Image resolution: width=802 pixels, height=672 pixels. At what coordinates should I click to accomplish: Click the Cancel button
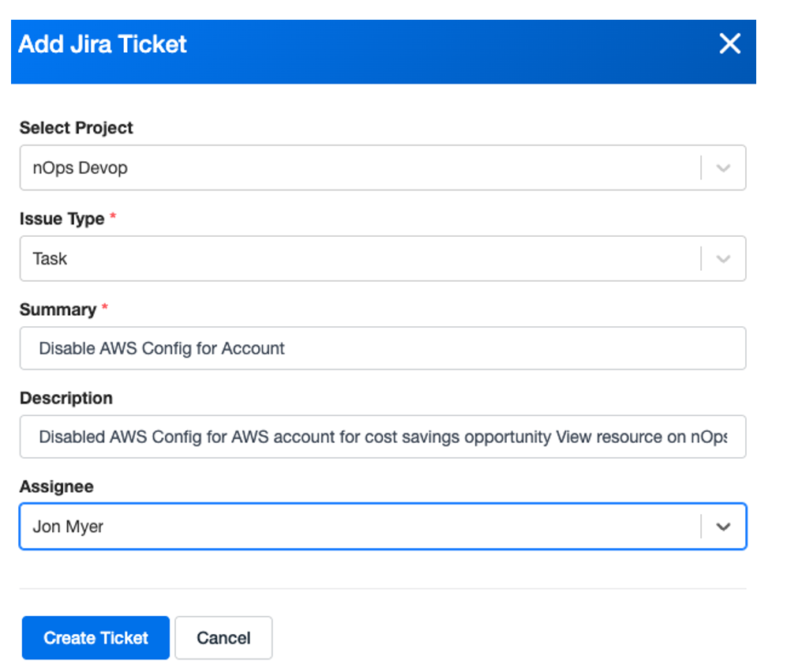click(223, 638)
